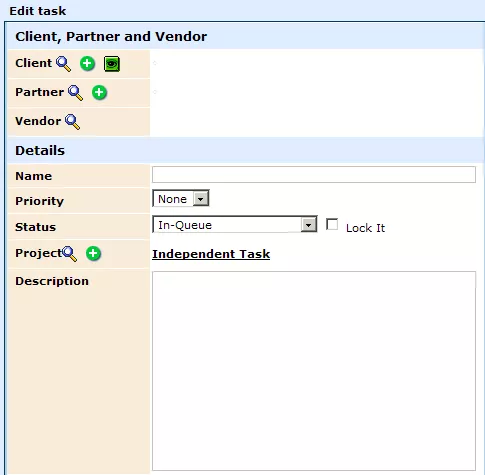The height and width of the screenshot is (475, 485).
Task: Click inside the Description text area
Action: (x=314, y=371)
